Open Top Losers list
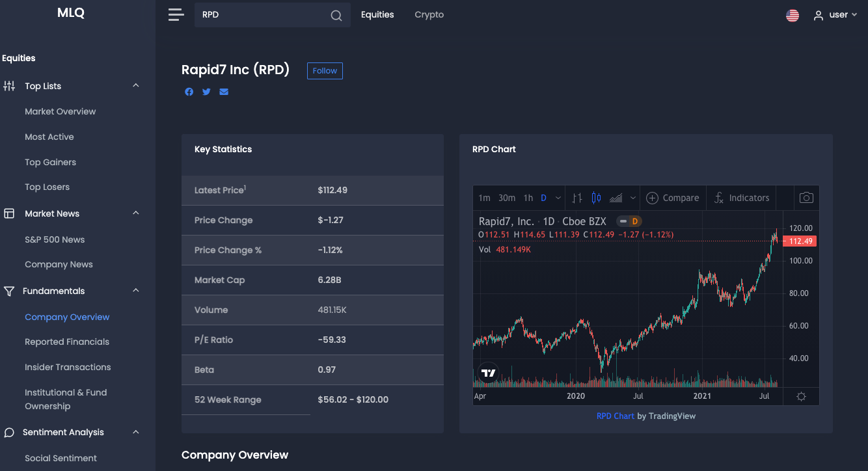The image size is (868, 471). click(x=47, y=187)
